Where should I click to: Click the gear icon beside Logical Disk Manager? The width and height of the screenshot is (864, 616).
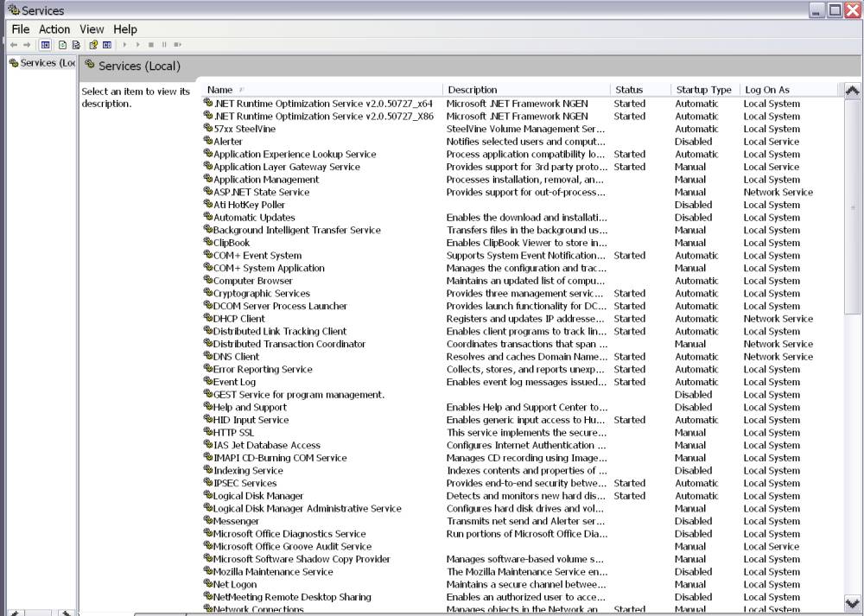(207, 496)
